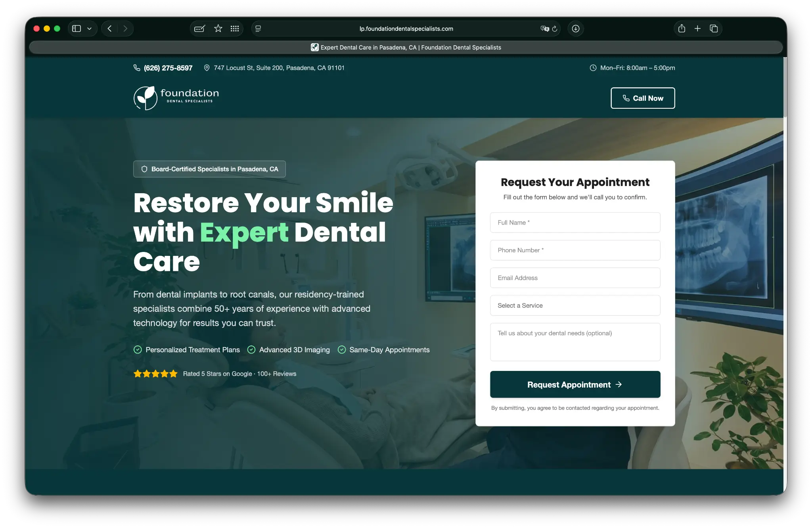Click the favorites grid icon
The height and width of the screenshot is (528, 812).
click(235, 28)
